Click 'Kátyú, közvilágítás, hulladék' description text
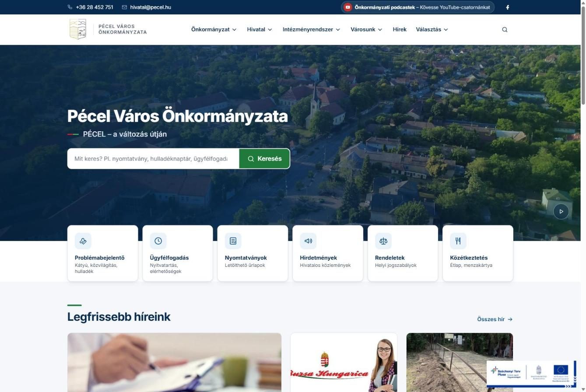 click(96, 268)
